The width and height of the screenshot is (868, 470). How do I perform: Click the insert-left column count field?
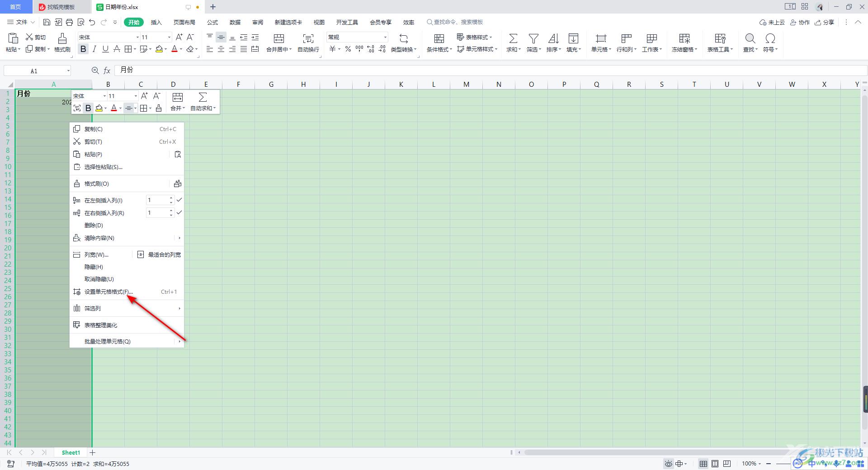[x=157, y=200]
